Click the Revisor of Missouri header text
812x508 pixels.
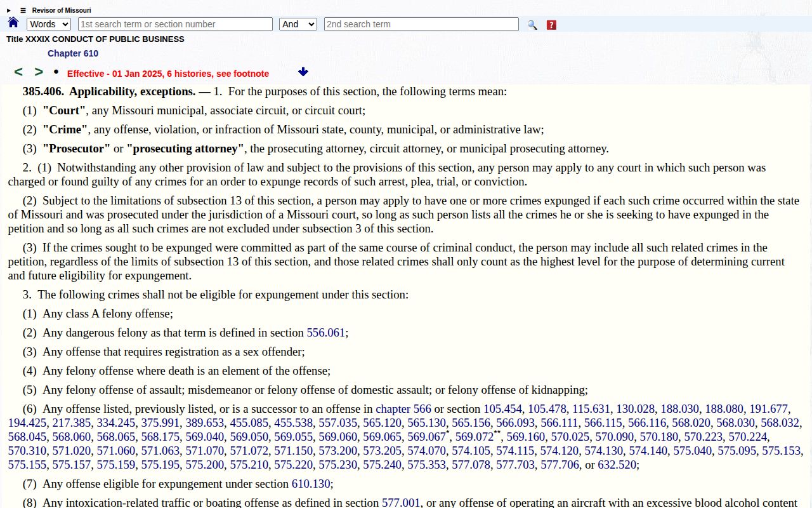62,10
